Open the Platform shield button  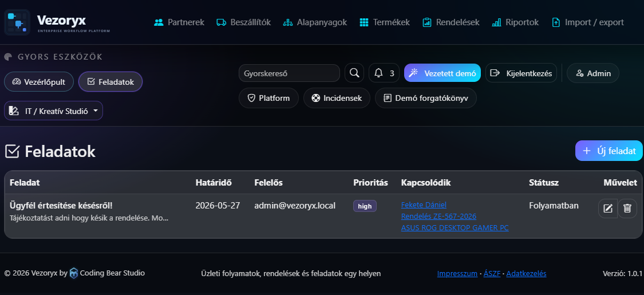[x=268, y=98]
